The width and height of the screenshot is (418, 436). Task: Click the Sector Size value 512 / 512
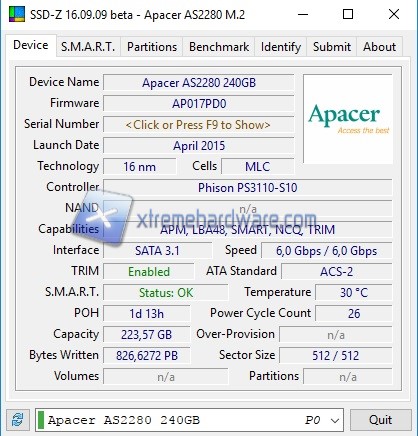point(336,356)
